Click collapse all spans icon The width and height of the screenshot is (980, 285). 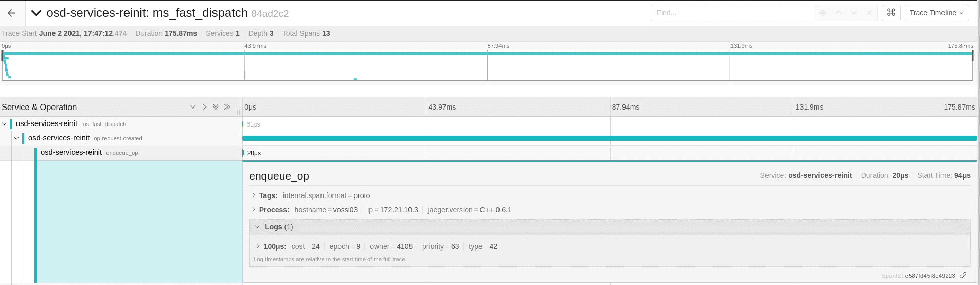coord(227,107)
